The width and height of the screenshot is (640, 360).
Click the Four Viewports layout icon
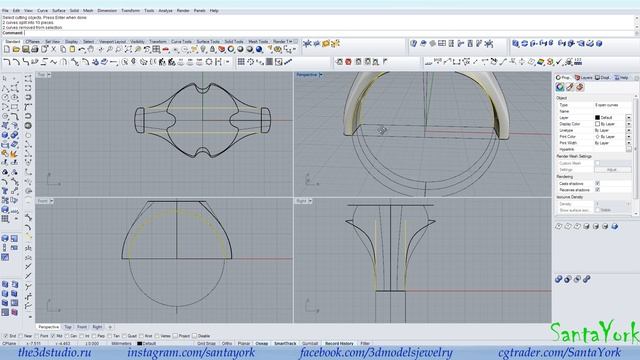point(156,49)
